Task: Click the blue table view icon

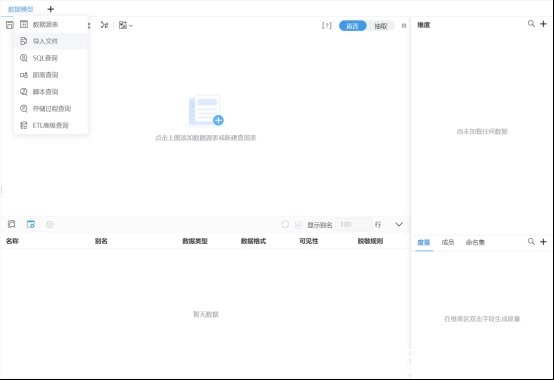Action: tap(31, 224)
